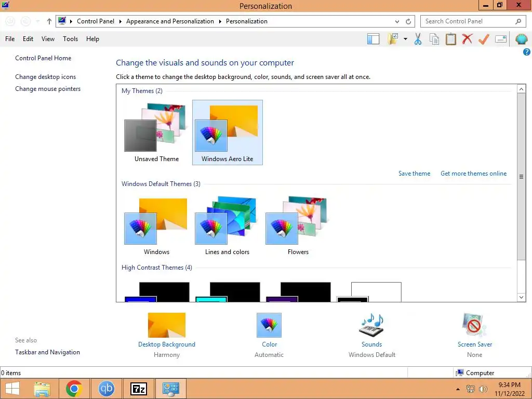Viewport: 532px width, 399px height.
Task: Select the Windows Aero Lite theme
Action: tap(228, 132)
